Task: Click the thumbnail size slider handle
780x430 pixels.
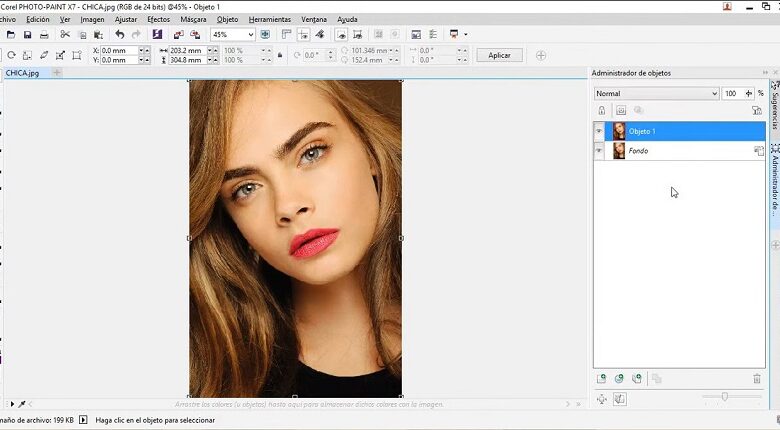Action: coord(725,397)
